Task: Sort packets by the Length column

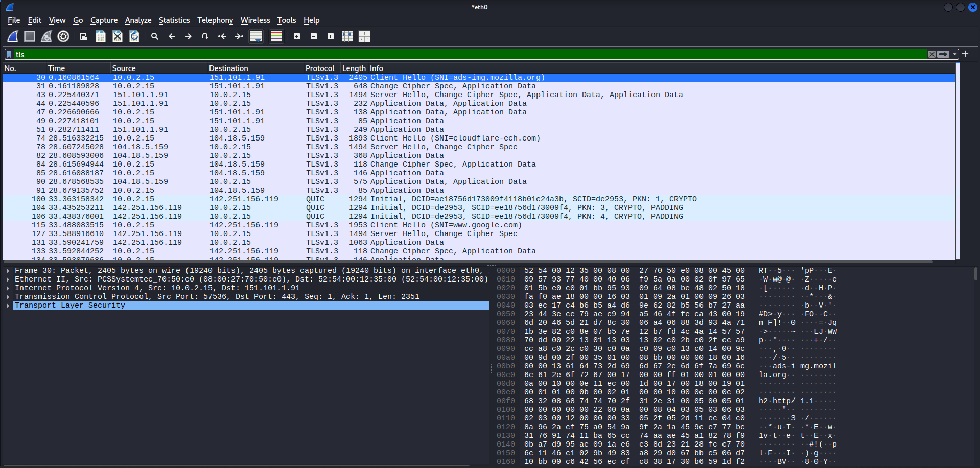Action: 354,68
